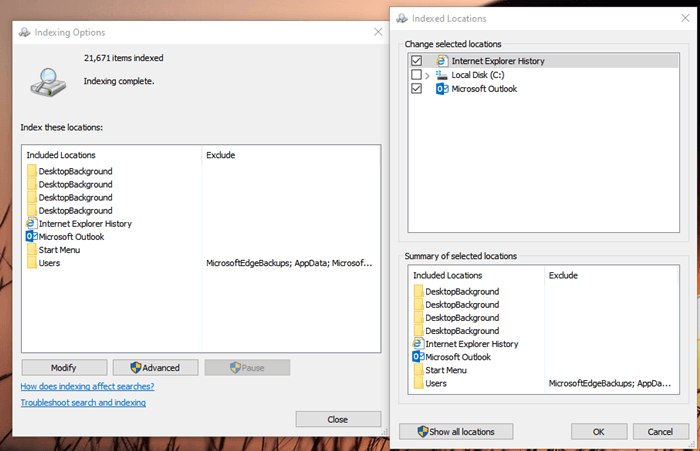The height and width of the screenshot is (451, 700).
Task: Select 'Microsoft Outlook' in Indexing Options list
Action: (71, 236)
